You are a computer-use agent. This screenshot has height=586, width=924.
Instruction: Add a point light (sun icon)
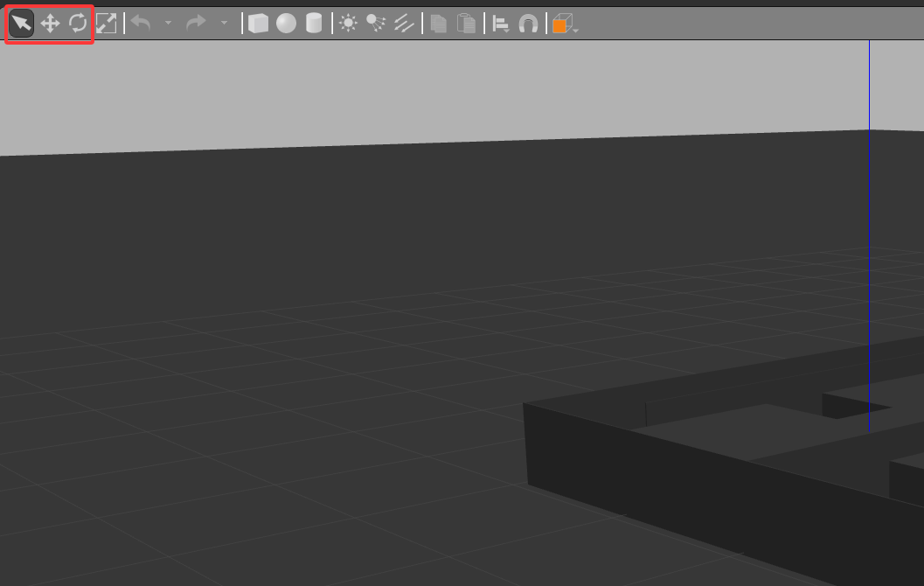348,24
